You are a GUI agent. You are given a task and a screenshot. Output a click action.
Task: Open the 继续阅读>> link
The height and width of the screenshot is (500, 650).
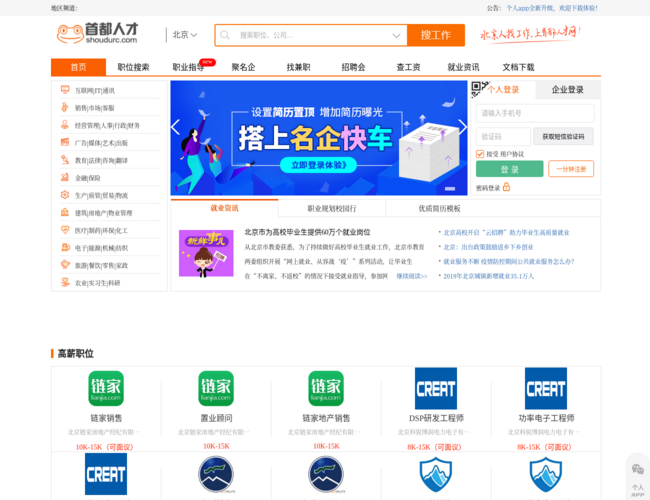click(x=412, y=276)
